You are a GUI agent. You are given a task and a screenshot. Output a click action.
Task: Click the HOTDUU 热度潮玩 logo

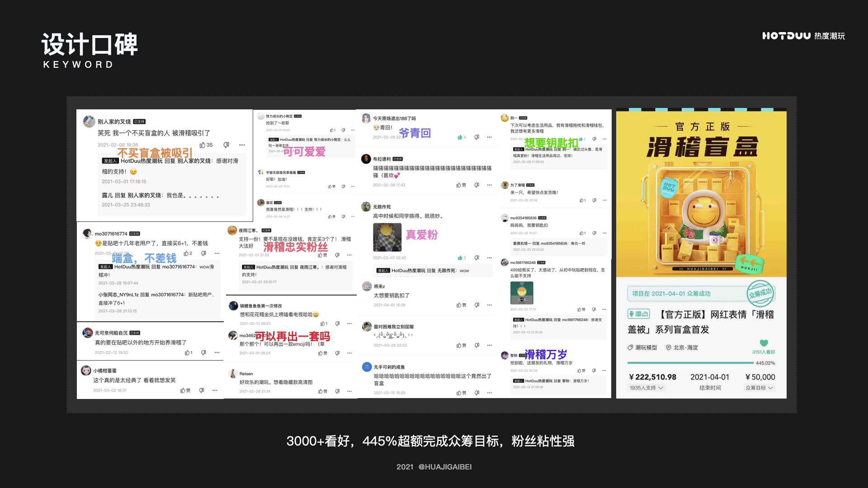803,36
